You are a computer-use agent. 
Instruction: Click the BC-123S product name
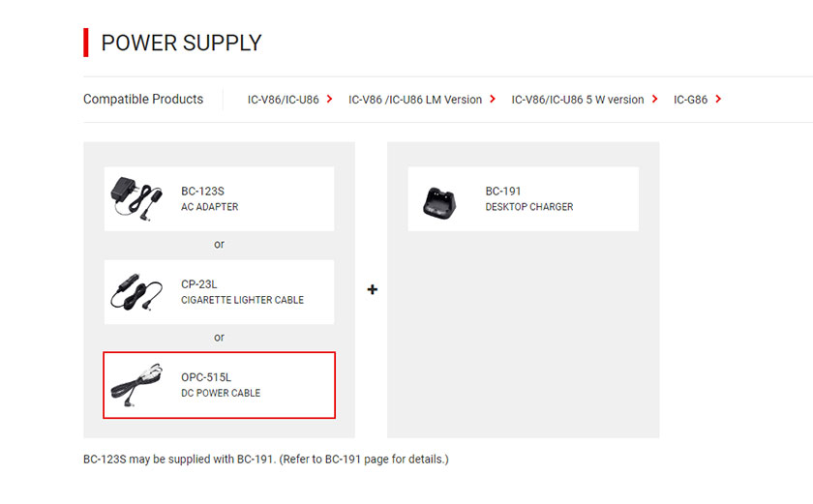(202, 192)
